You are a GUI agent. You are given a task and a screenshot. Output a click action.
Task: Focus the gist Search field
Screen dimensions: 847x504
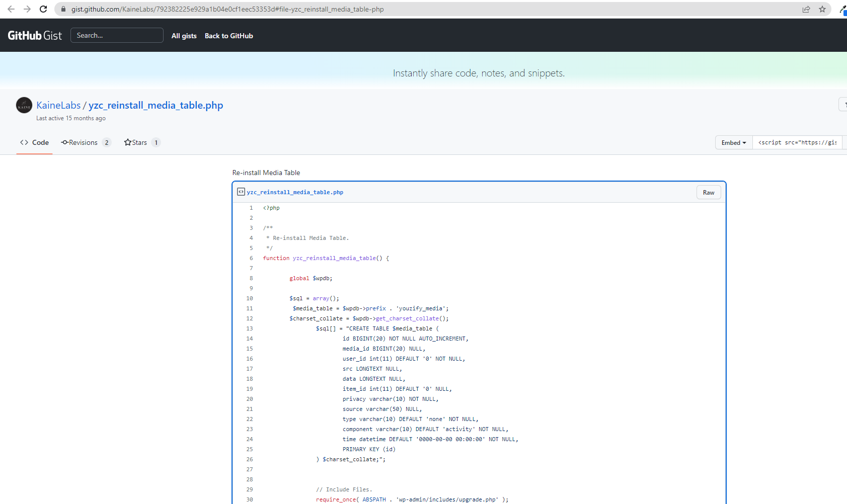tap(117, 35)
